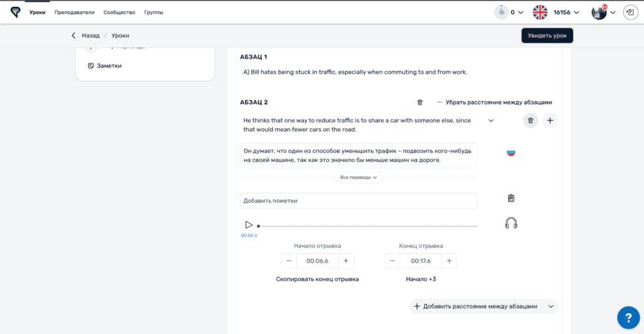Open the blue help question mark button

[x=628, y=317]
